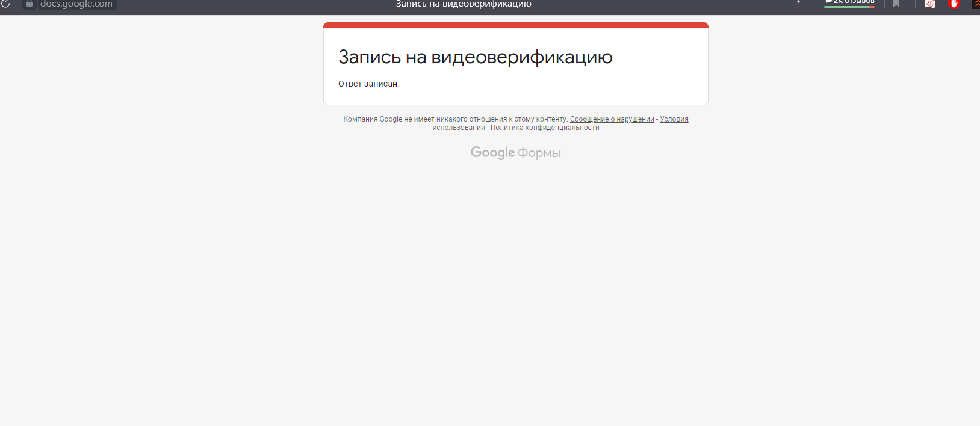Click the green-red rating bar under reviews

point(849,7)
